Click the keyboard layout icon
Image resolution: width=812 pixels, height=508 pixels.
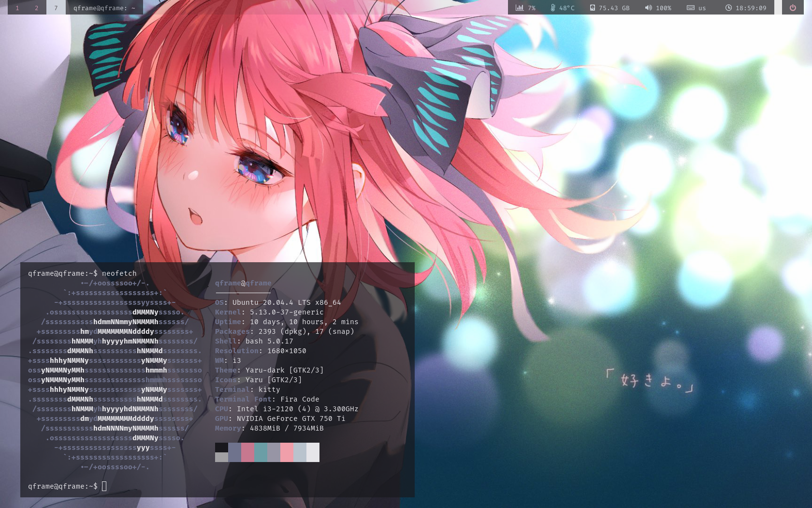coord(691,8)
